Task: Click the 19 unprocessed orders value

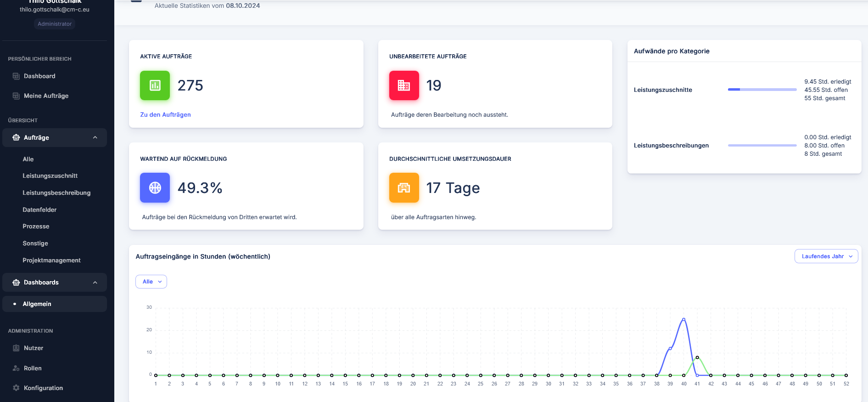Action: [434, 85]
